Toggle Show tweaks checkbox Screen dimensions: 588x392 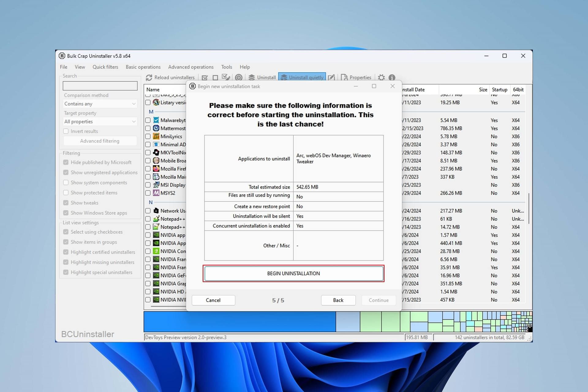pyautogui.click(x=66, y=203)
